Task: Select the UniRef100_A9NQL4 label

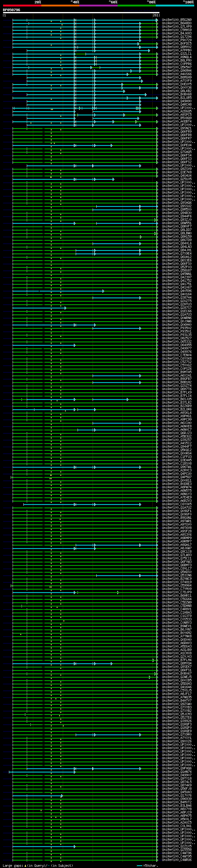Action: [177, 57]
